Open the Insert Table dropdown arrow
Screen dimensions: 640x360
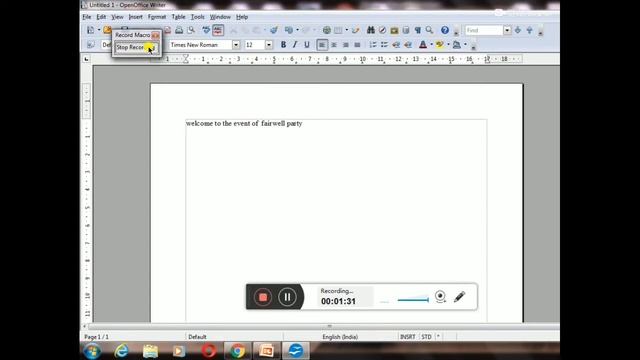click(x=347, y=30)
